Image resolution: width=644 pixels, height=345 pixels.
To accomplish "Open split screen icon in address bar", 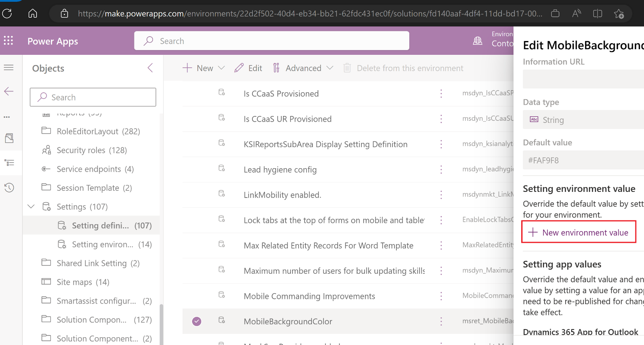I will tap(597, 14).
